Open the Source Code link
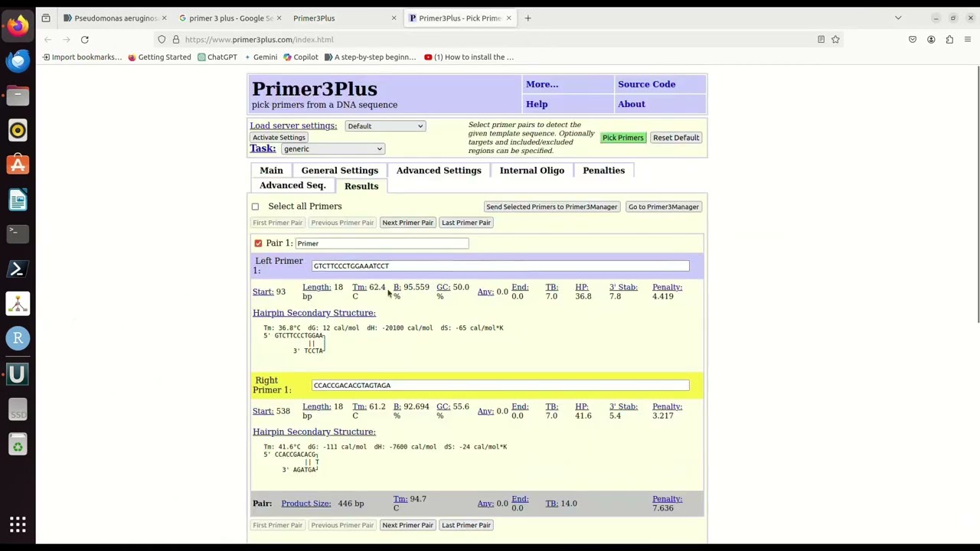 coord(646,84)
